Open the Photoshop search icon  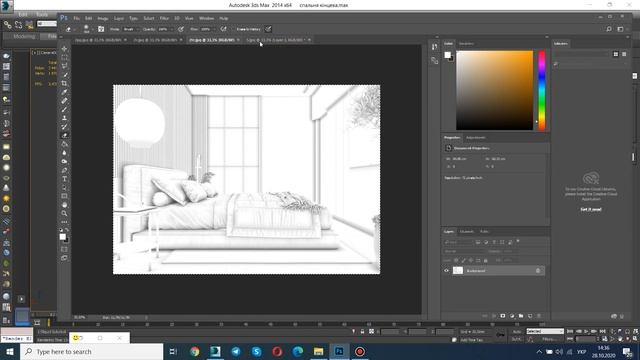[609, 29]
